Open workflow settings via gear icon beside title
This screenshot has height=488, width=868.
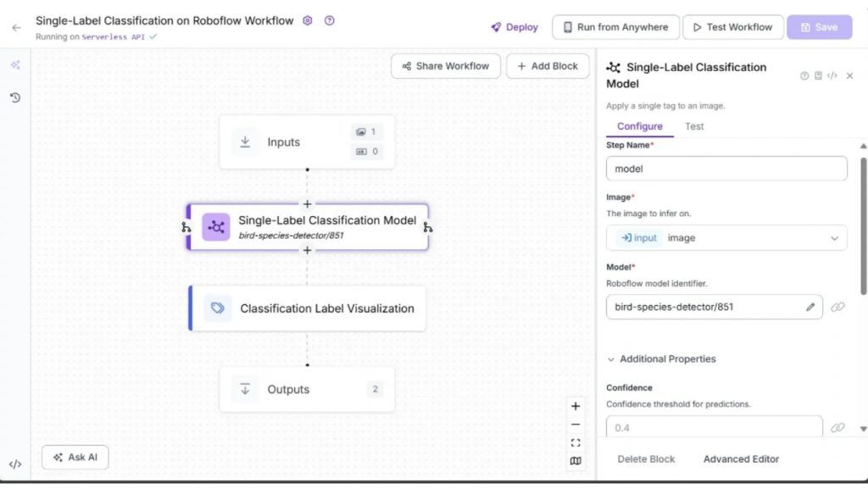[x=308, y=20]
